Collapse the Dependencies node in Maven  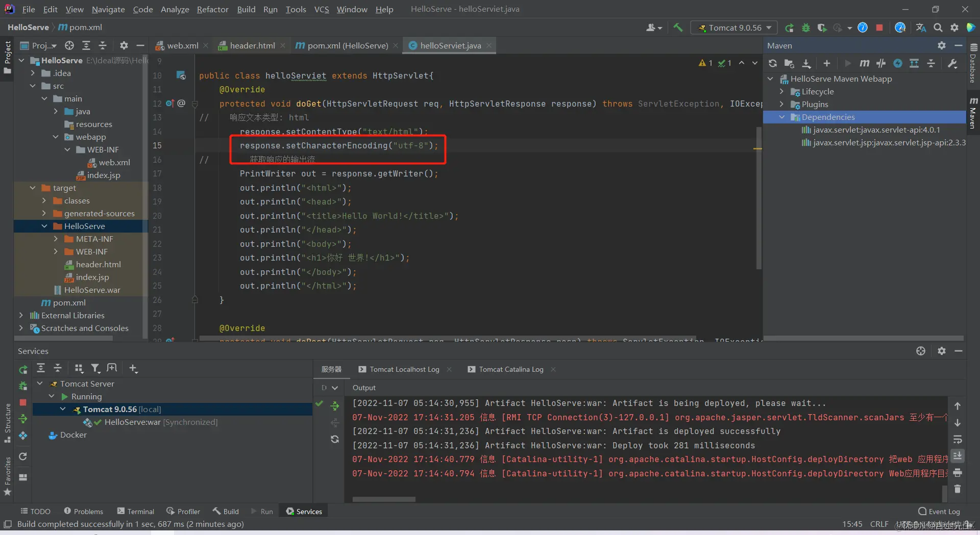tap(781, 117)
